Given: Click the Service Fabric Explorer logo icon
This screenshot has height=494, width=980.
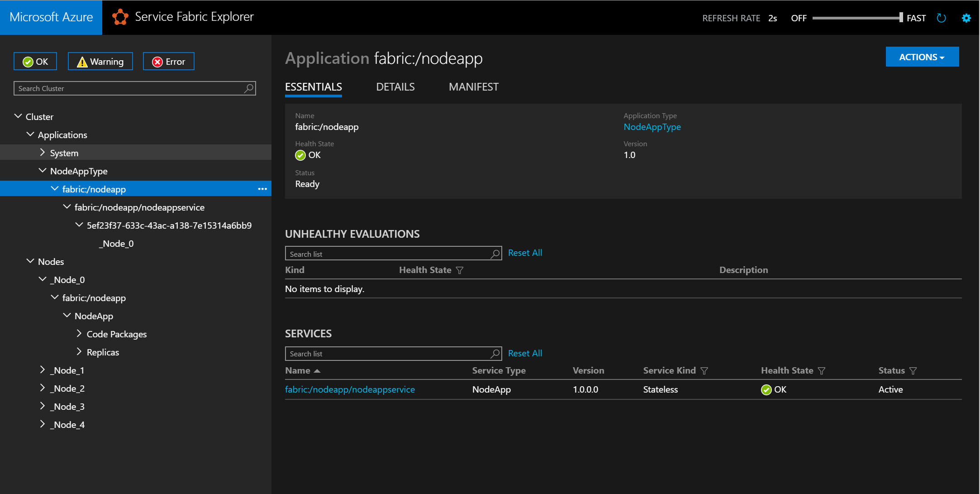Looking at the screenshot, I should click(x=119, y=17).
